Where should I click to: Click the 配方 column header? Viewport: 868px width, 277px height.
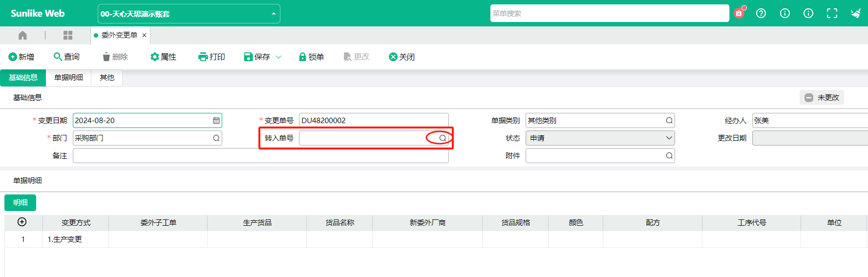pyautogui.click(x=653, y=223)
